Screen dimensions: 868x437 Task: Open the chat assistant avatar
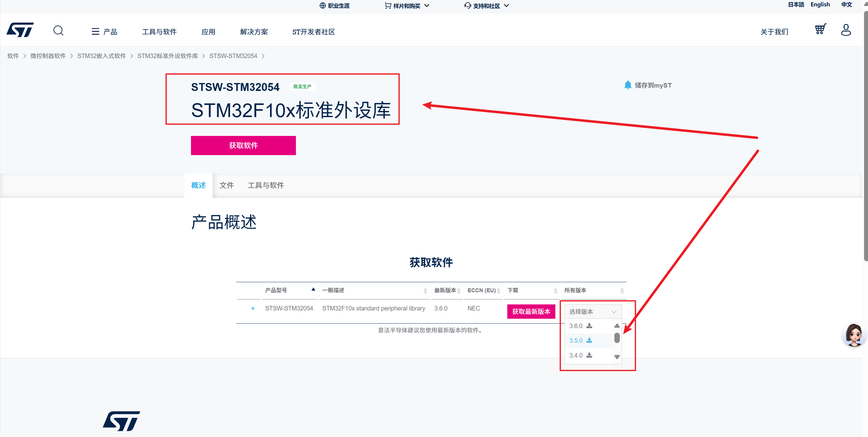tap(854, 335)
